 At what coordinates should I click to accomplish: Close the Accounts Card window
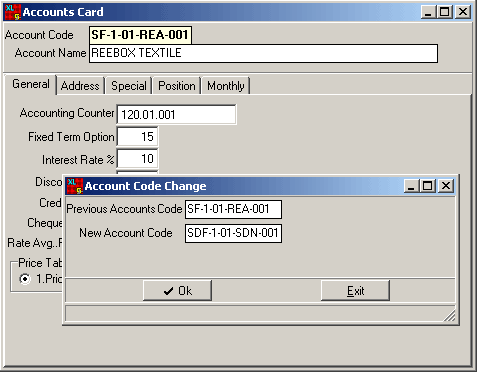click(463, 12)
